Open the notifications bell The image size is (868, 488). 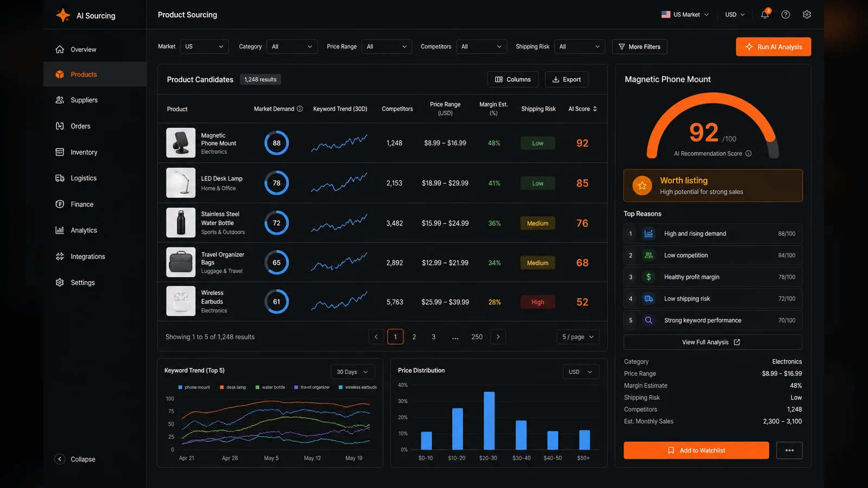pyautogui.click(x=765, y=15)
